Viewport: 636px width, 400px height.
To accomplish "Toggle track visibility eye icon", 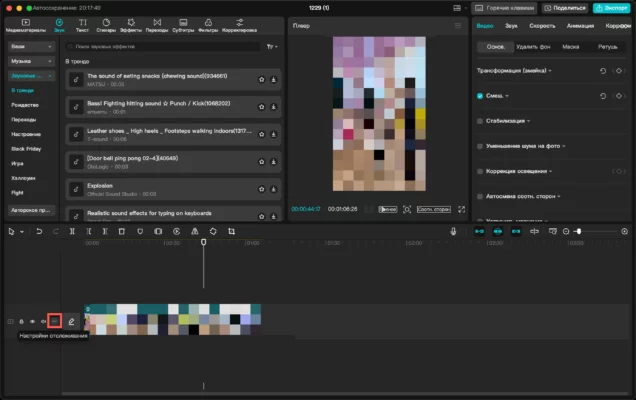I will pyautogui.click(x=32, y=322).
